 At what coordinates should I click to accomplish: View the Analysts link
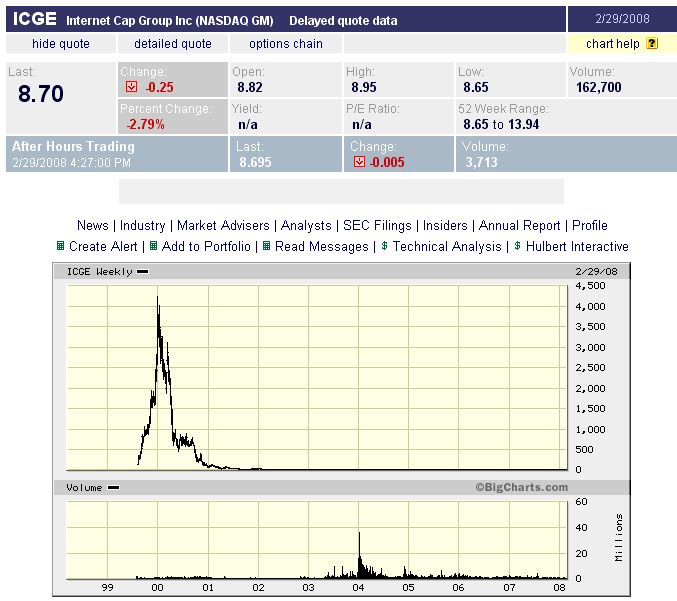[x=306, y=226]
